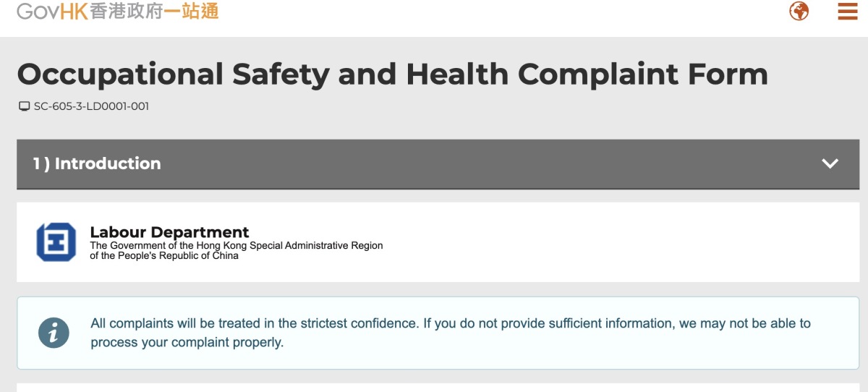Click the GovHK logo text
Image resolution: width=868 pixels, height=392 pixels.
[52, 11]
